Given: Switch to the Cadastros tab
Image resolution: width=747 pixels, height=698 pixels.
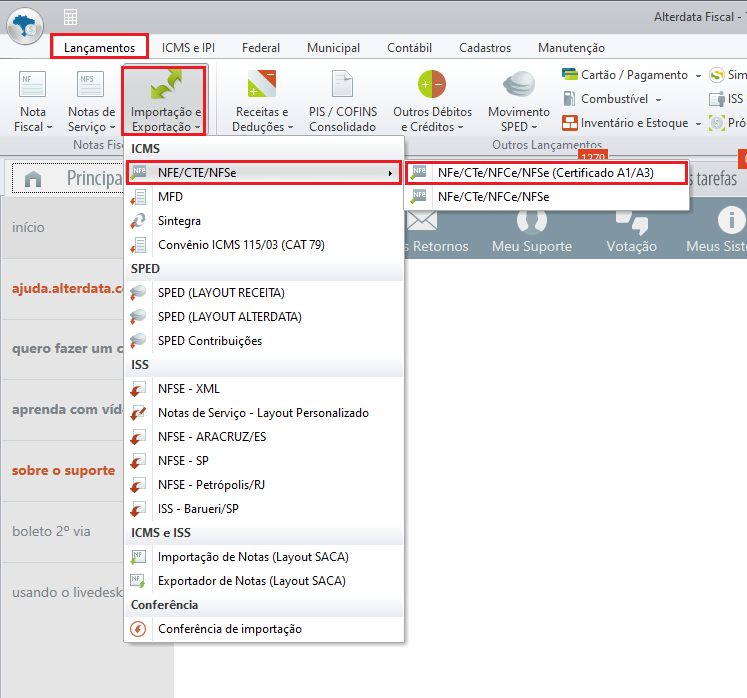Looking at the screenshot, I should pyautogui.click(x=485, y=48).
